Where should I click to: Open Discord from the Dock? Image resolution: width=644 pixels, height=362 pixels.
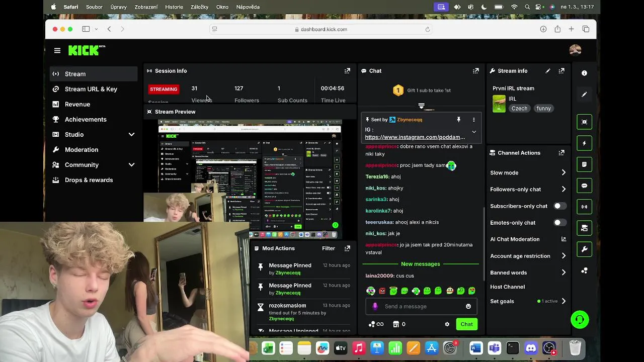click(531, 348)
